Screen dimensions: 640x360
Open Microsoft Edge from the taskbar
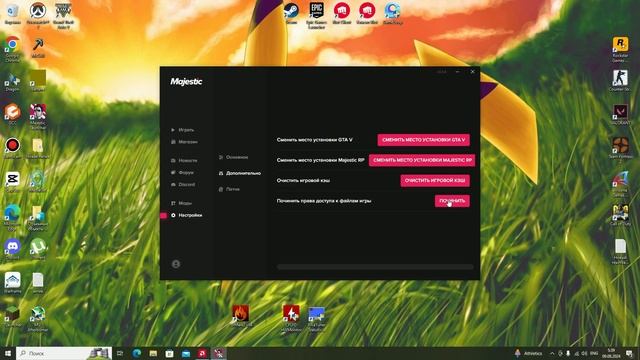(136, 353)
